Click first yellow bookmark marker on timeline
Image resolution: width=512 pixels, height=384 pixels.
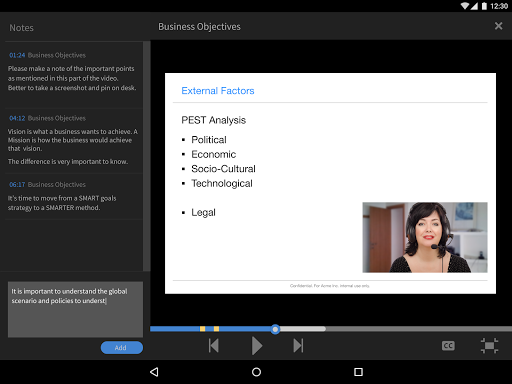point(202,329)
